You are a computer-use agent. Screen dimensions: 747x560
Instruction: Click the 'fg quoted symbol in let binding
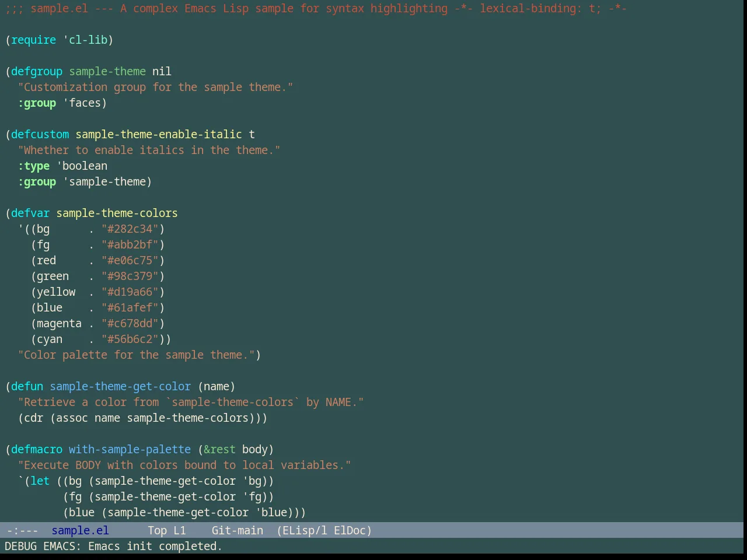pos(252,496)
